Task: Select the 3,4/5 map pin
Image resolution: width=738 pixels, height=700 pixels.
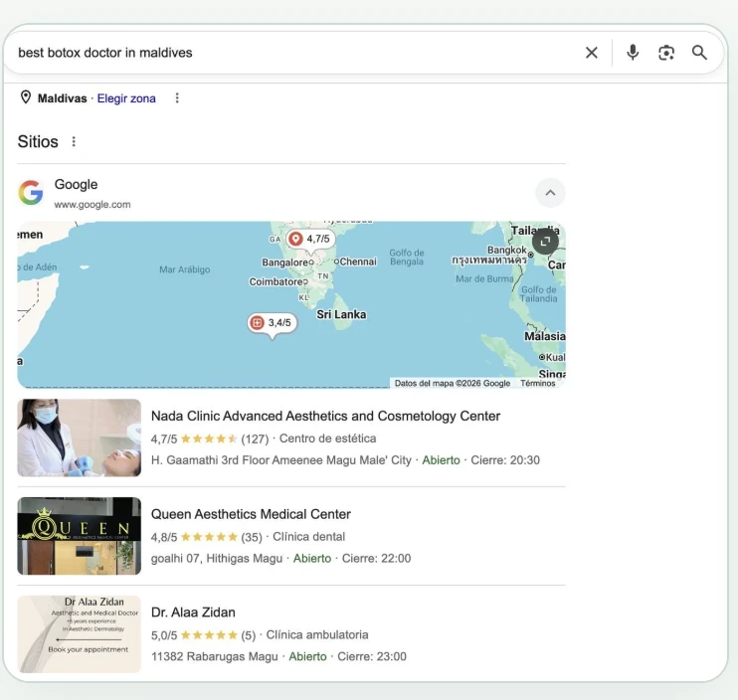Action: [x=273, y=323]
